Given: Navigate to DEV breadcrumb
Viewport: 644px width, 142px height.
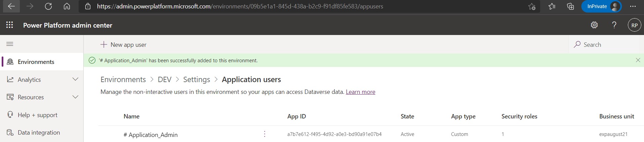Looking at the screenshot, I should 164,80.
